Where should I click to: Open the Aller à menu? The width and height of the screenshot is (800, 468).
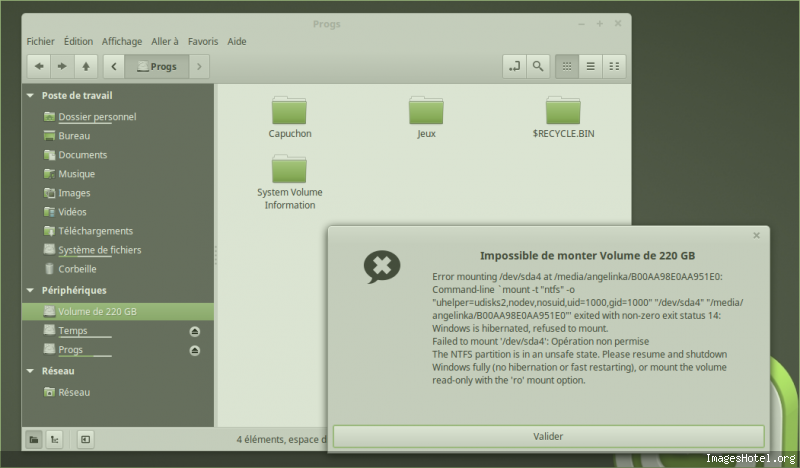pyautogui.click(x=165, y=41)
